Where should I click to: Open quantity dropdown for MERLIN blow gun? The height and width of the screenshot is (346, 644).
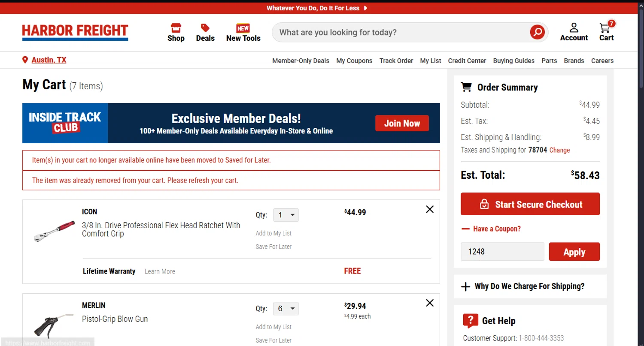(286, 309)
